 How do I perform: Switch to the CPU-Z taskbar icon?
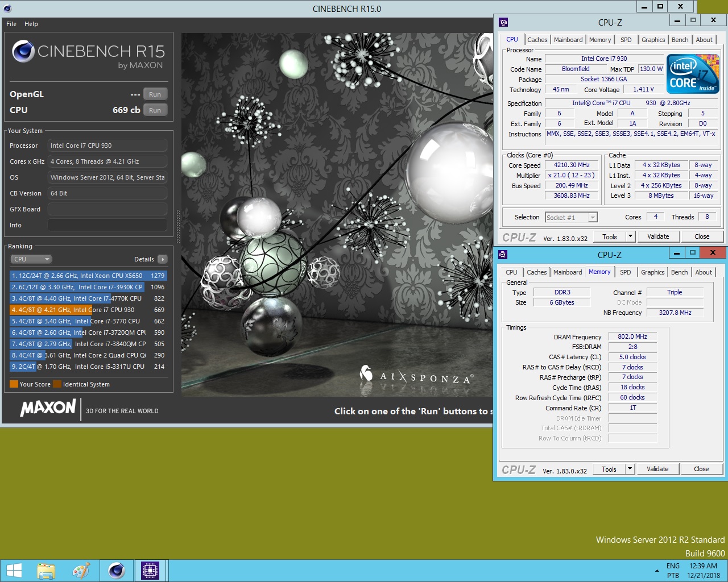tap(150, 571)
